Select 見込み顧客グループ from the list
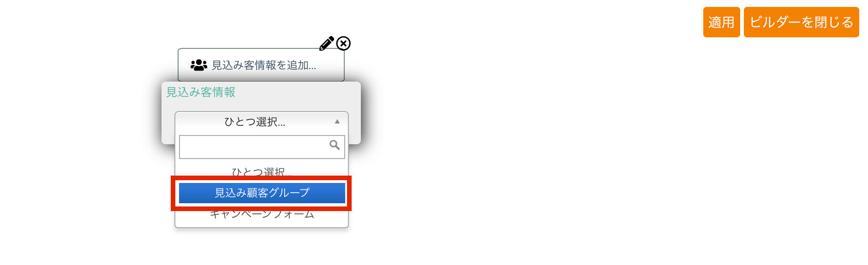This screenshot has width=868, height=265. (x=262, y=193)
